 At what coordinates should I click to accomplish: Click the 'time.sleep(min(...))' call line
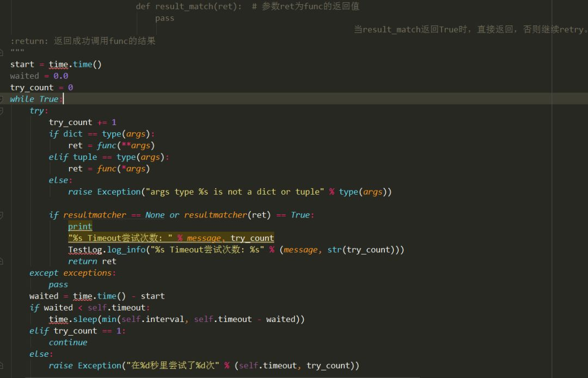click(x=176, y=319)
